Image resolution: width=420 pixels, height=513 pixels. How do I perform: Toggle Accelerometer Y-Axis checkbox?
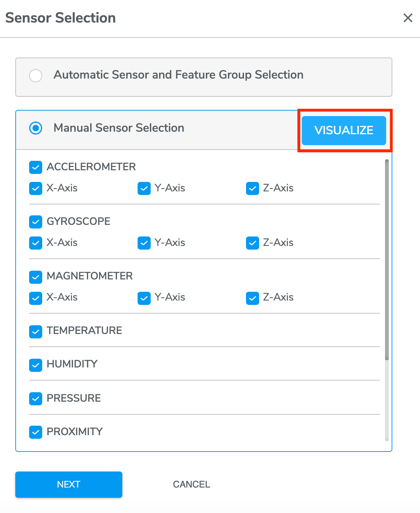click(x=144, y=188)
